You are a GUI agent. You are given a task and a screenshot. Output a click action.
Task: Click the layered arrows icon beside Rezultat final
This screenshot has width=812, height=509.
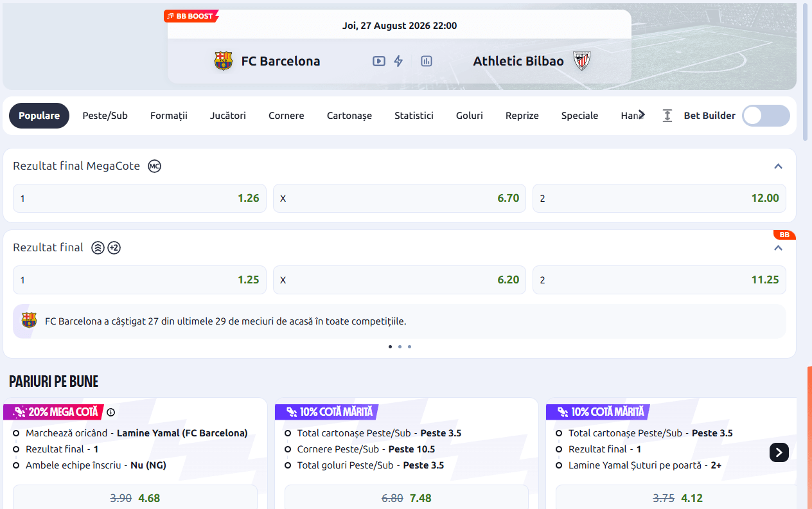tap(98, 247)
